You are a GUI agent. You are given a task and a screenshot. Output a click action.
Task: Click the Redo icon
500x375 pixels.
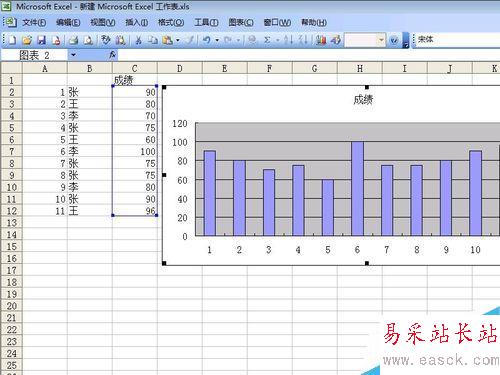[228, 40]
